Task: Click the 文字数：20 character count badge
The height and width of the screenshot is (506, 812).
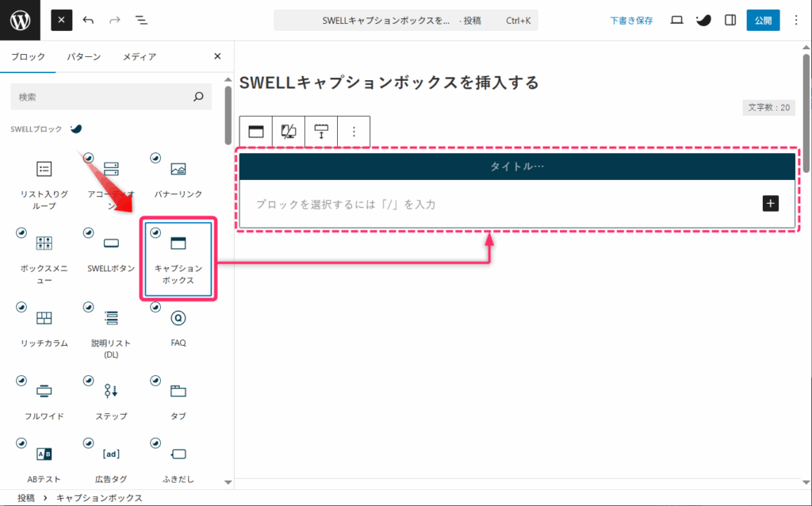Action: point(769,108)
